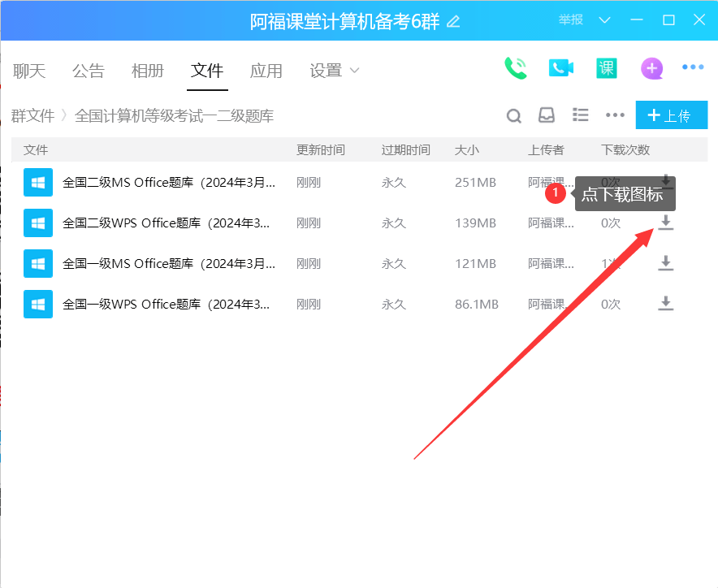Sort files by 大小 column header

(x=466, y=150)
